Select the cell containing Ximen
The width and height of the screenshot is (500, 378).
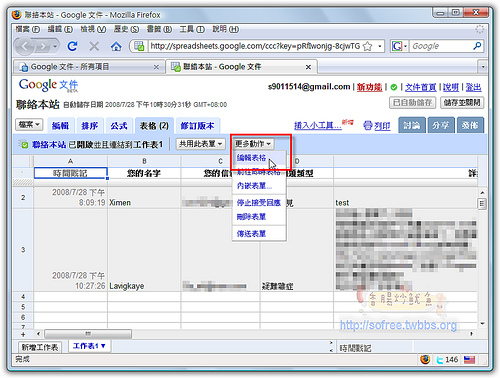click(144, 198)
